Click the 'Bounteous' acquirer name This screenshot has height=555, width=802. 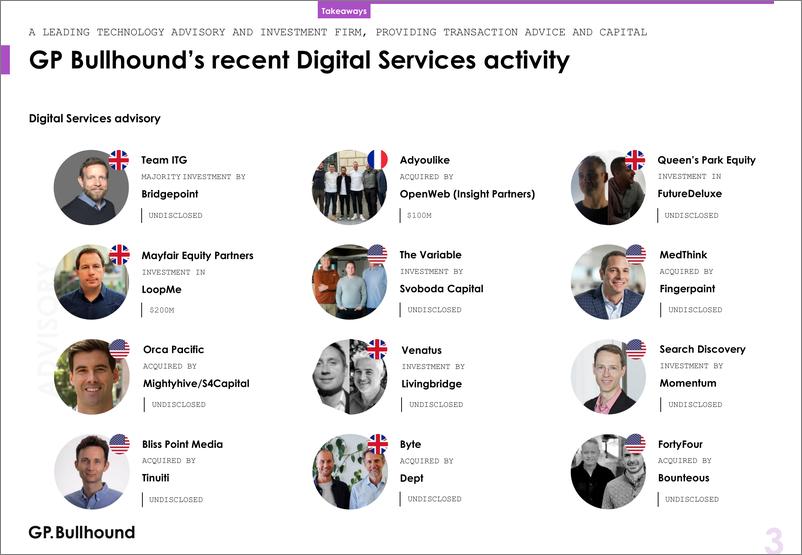tap(683, 478)
